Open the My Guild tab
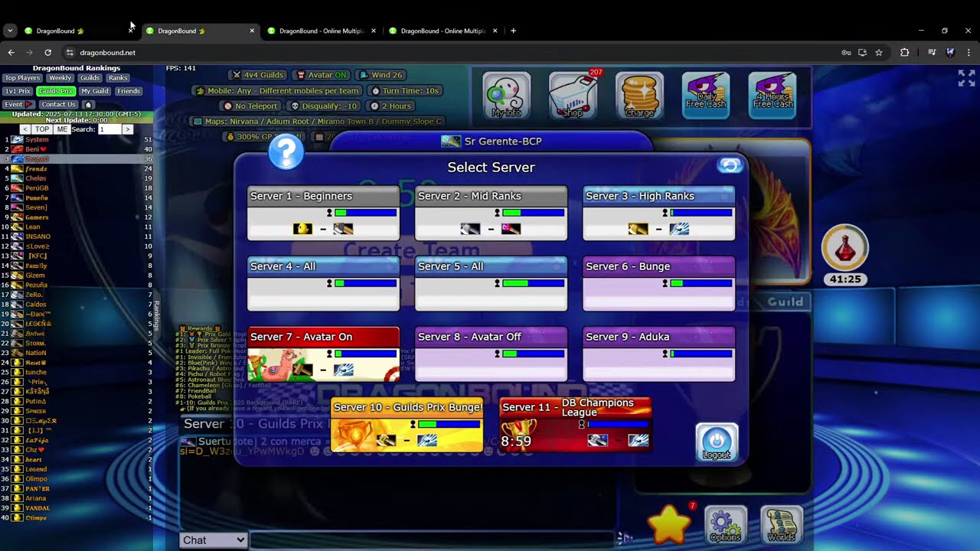The image size is (980, 551). coord(95,91)
